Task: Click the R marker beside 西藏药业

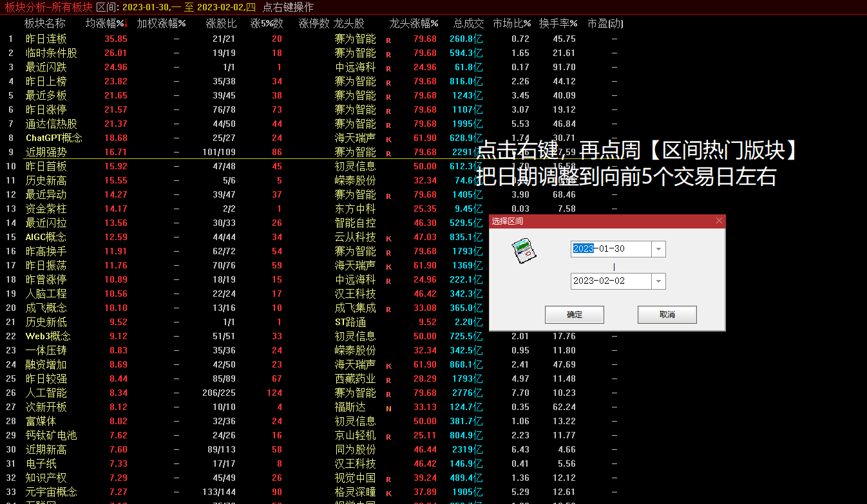Action: (388, 380)
